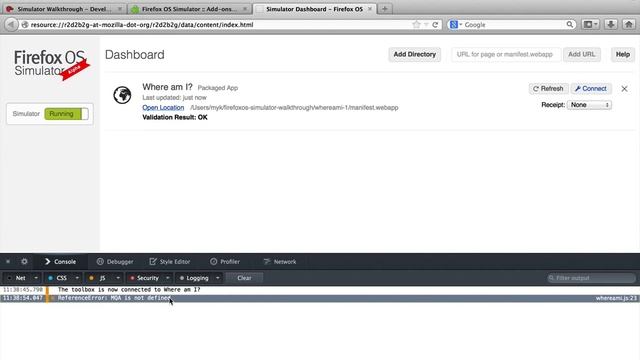The width and height of the screenshot is (640, 360).
Task: Click the browser address bar
Action: pyautogui.click(x=220, y=24)
